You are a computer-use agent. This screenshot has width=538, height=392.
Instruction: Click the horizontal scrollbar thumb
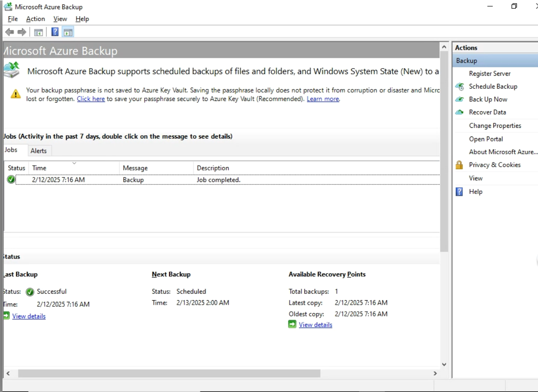[x=169, y=373]
